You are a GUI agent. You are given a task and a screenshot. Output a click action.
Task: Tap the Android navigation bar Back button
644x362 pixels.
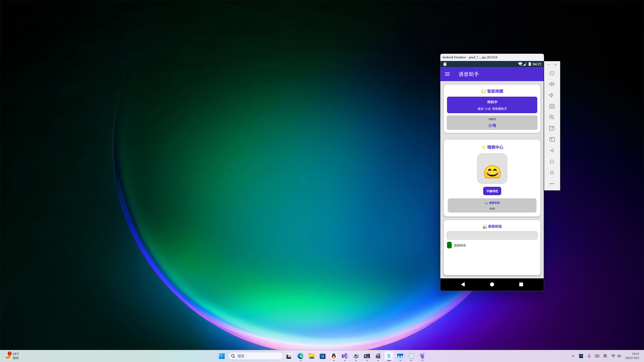tap(463, 284)
